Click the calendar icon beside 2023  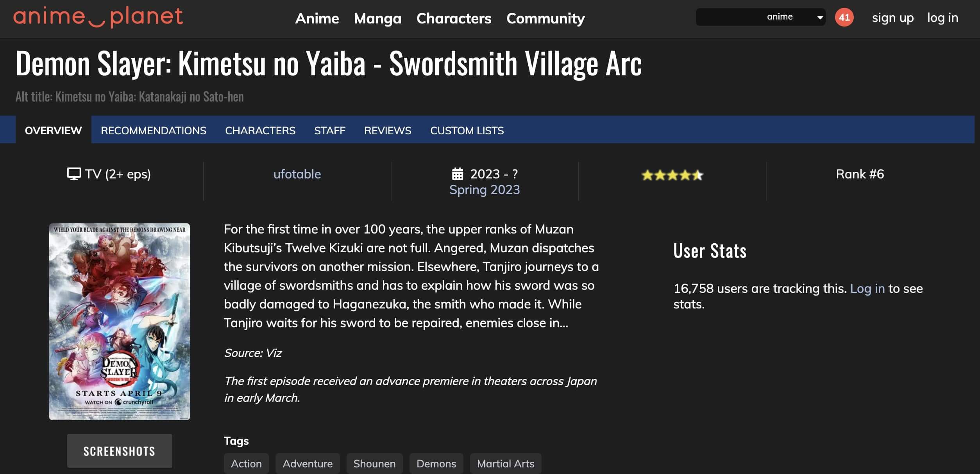pyautogui.click(x=458, y=174)
